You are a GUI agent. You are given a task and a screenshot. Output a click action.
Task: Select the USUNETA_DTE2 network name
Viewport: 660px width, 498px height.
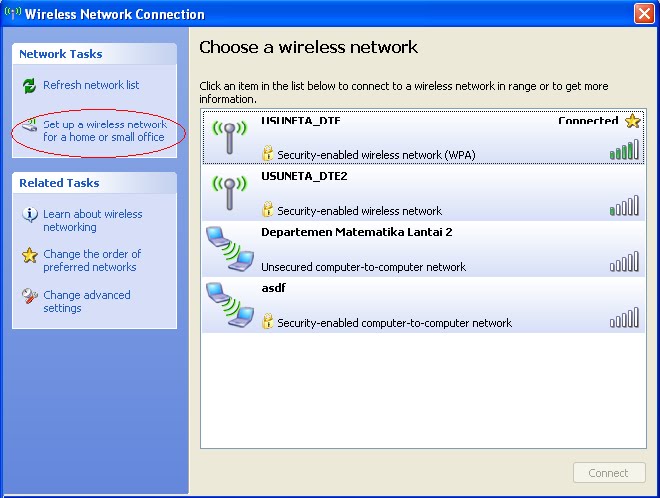(x=304, y=176)
